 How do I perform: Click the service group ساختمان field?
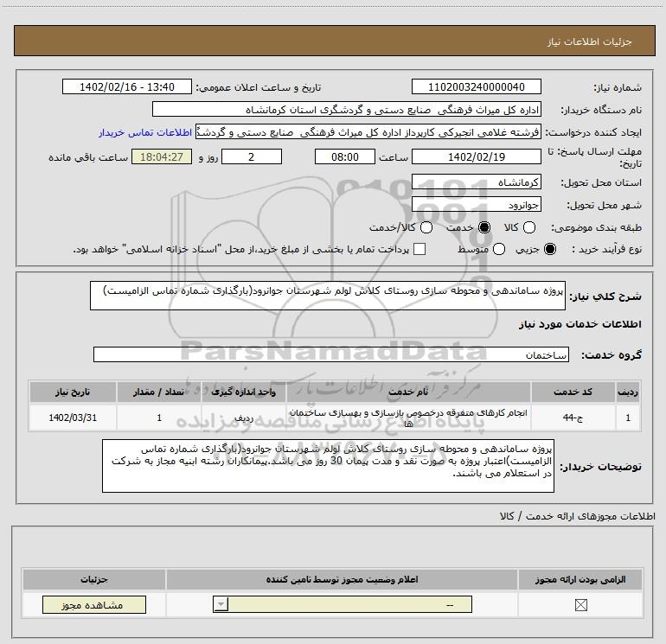pyautogui.click(x=331, y=354)
